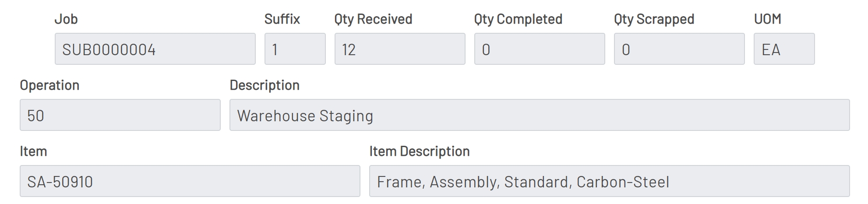The image size is (868, 204).
Task: Click the Job field containing SUB0000004
Action: tap(155, 49)
